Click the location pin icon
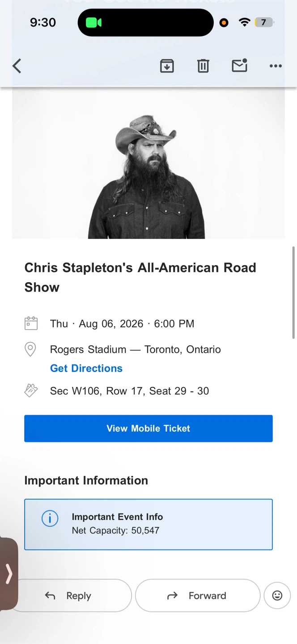 pyautogui.click(x=30, y=349)
